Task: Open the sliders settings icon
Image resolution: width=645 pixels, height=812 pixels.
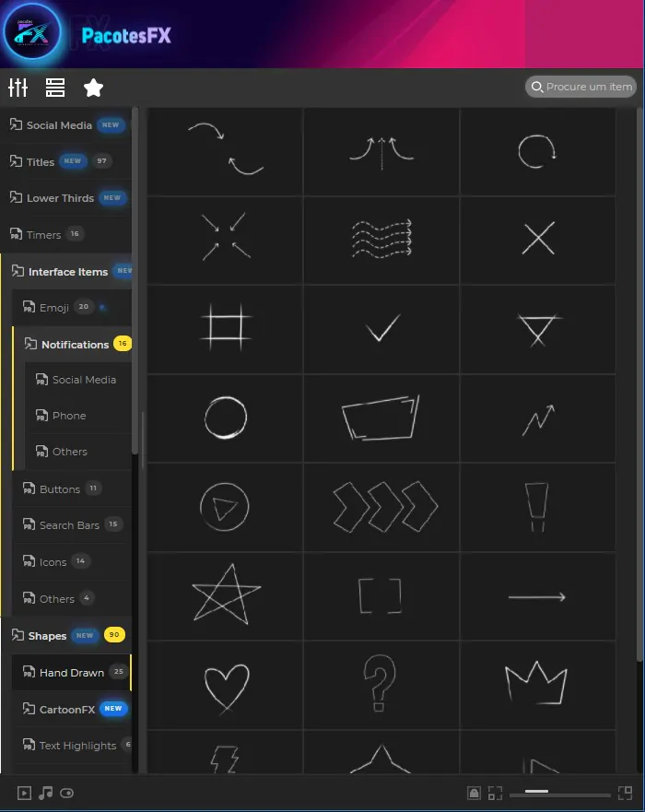Action: coord(18,88)
